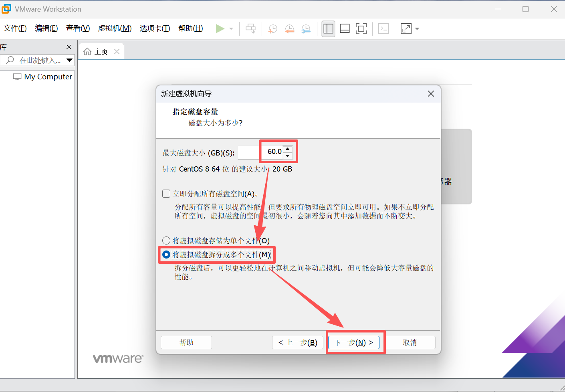
Task: Click the 指定磁盘容量 heading text
Action: [195, 111]
